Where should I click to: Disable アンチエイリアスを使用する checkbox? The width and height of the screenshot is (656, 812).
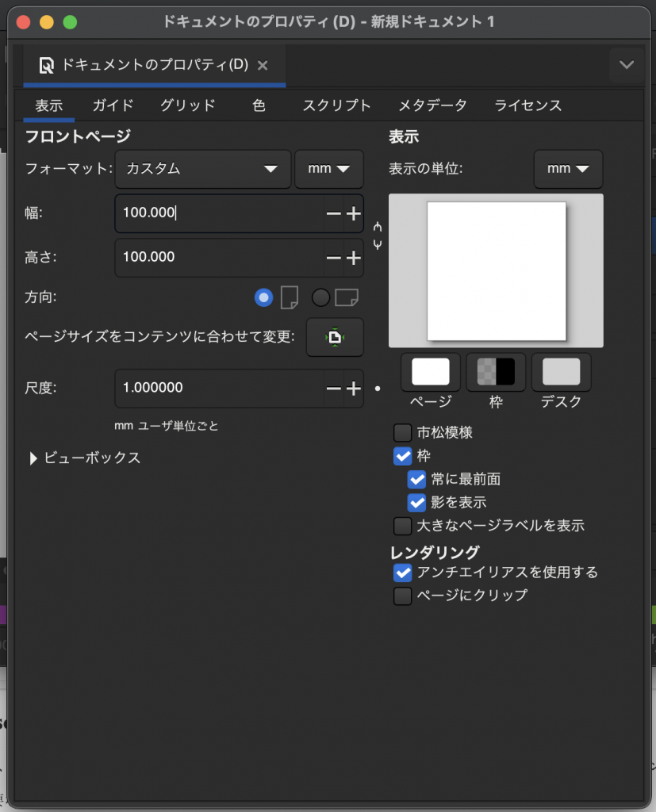click(x=403, y=573)
